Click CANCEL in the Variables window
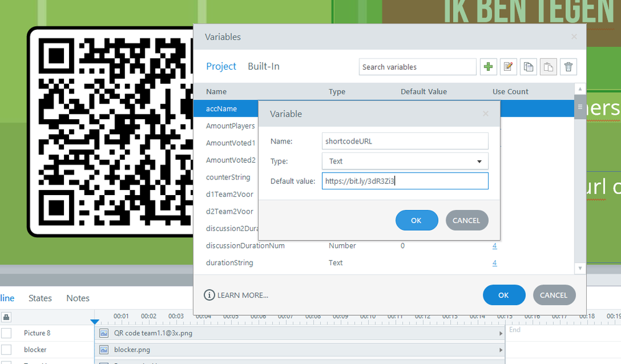The width and height of the screenshot is (621, 364). pyautogui.click(x=554, y=295)
